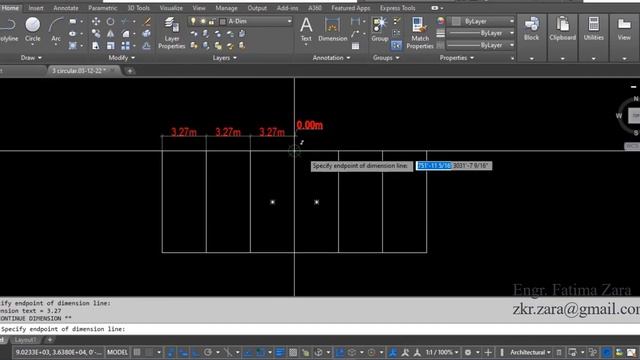This screenshot has height=360, width=640.
Task: Toggle layer freeze sun icon for A-Dim
Action: (x=202, y=21)
